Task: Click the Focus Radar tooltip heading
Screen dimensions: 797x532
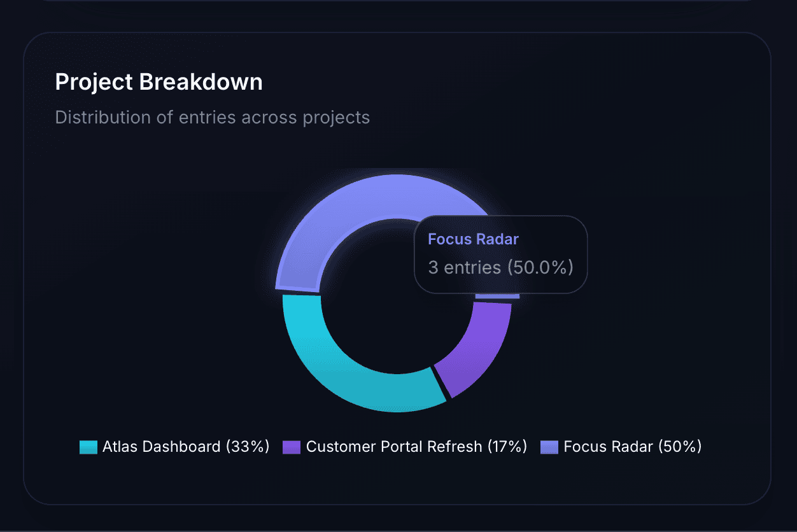Action: tap(473, 239)
